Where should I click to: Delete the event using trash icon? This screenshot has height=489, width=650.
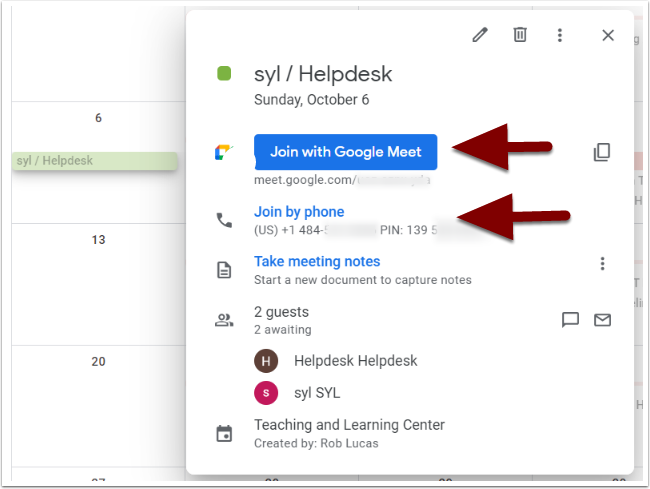coord(520,35)
